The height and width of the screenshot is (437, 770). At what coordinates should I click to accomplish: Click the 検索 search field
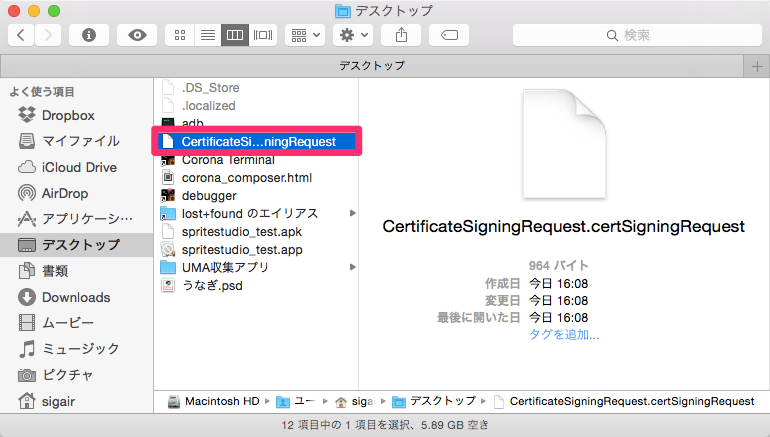click(x=637, y=35)
